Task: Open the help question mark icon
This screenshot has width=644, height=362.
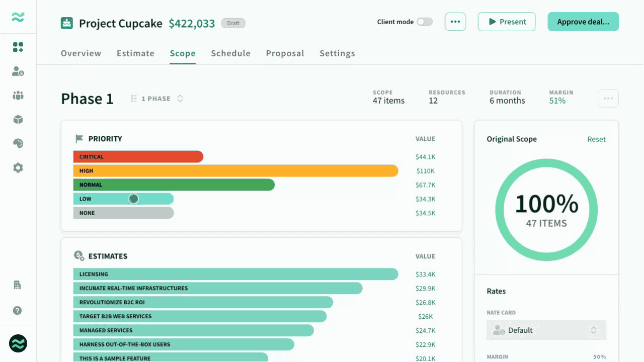Action: pyautogui.click(x=18, y=311)
